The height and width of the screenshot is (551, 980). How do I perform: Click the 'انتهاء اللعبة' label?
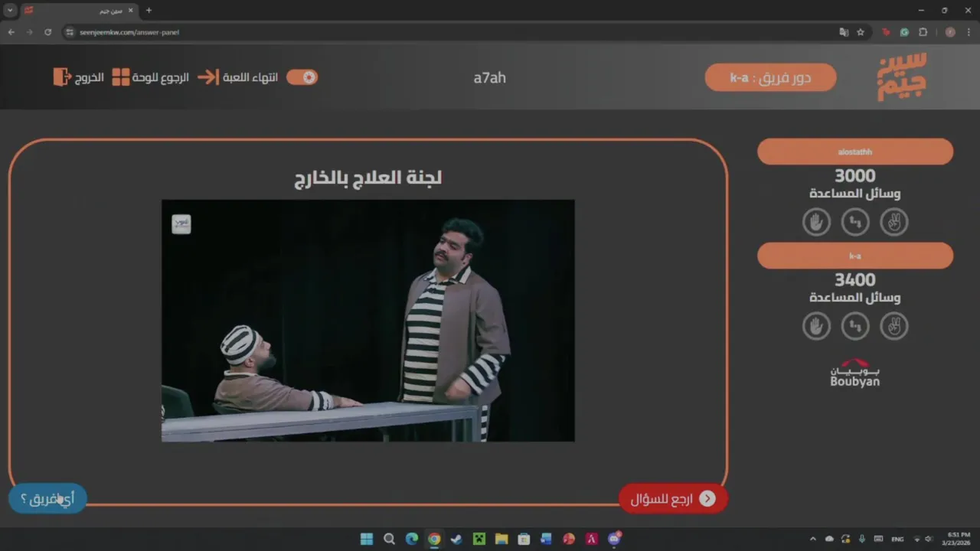[250, 77]
